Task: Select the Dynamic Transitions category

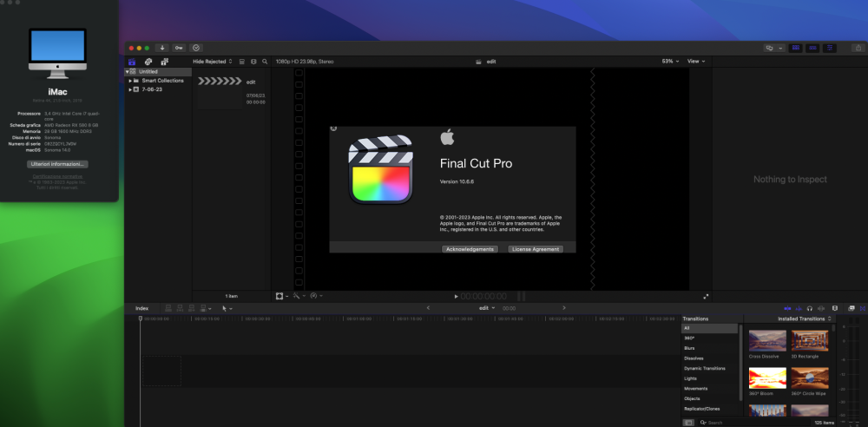Action: [710, 368]
